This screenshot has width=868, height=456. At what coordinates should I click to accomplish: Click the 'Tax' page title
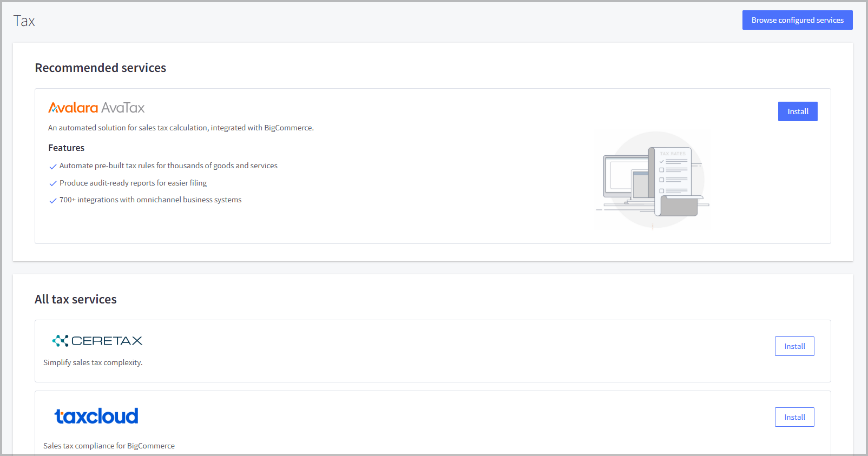[x=24, y=21]
